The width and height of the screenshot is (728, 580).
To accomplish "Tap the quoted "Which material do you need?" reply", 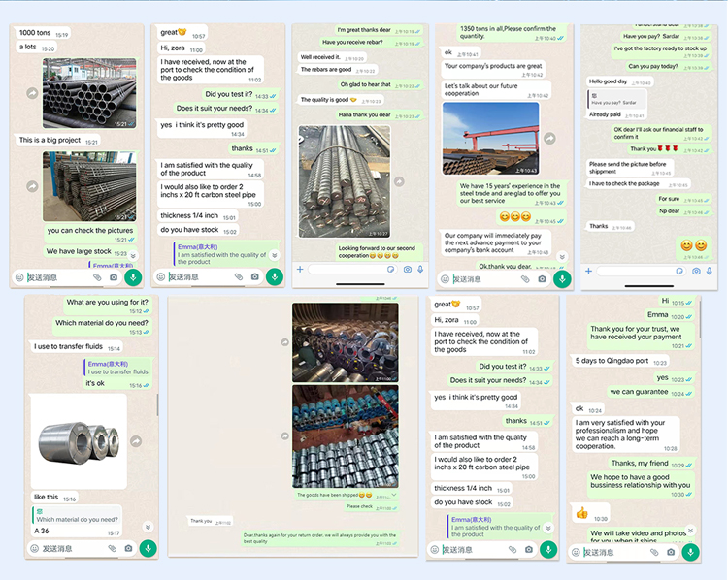I will coord(78,515).
